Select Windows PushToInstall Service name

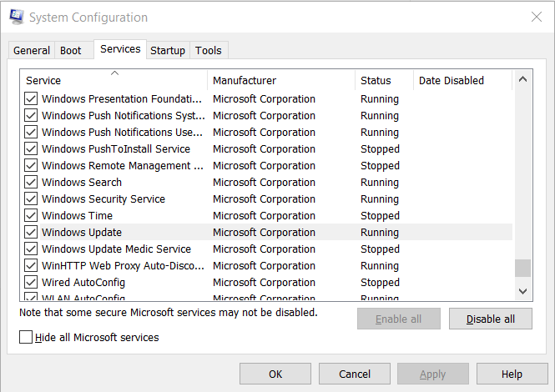point(116,149)
